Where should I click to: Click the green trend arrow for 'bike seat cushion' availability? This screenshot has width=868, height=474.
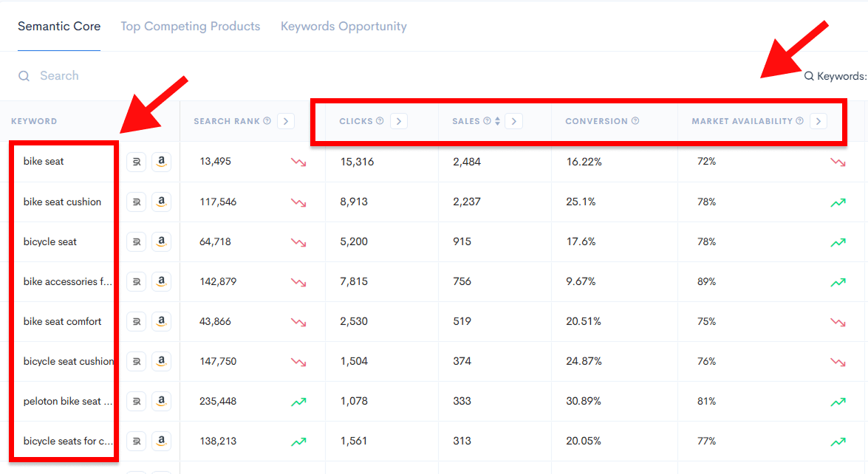click(838, 202)
